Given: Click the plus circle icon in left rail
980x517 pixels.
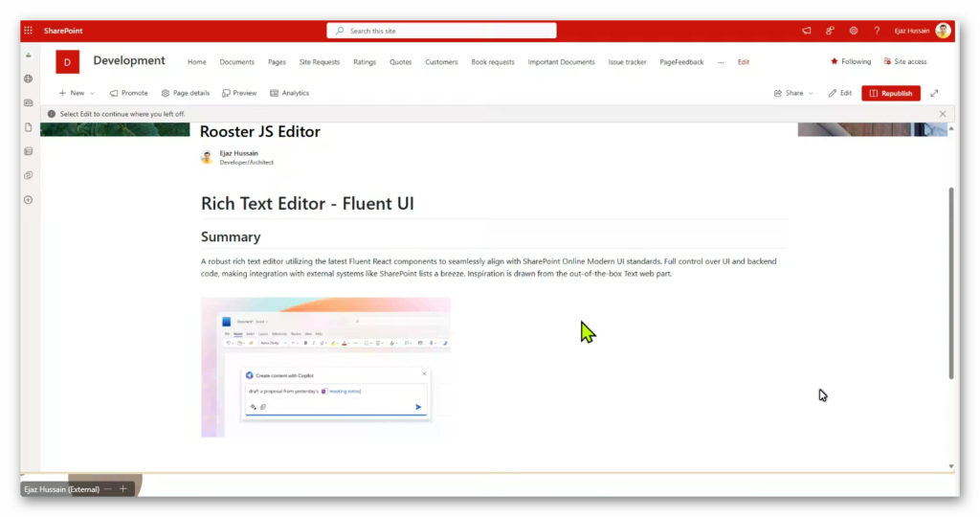Looking at the screenshot, I should point(28,200).
